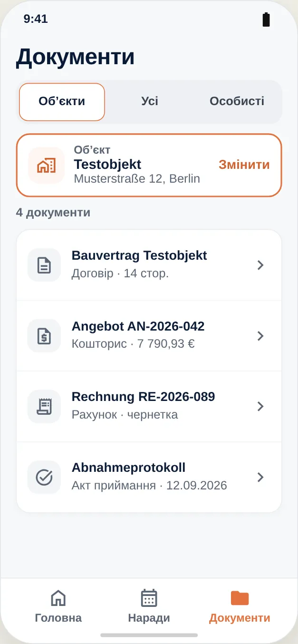Tap the folder icon for Документи
The height and width of the screenshot is (644, 298).
(240, 598)
